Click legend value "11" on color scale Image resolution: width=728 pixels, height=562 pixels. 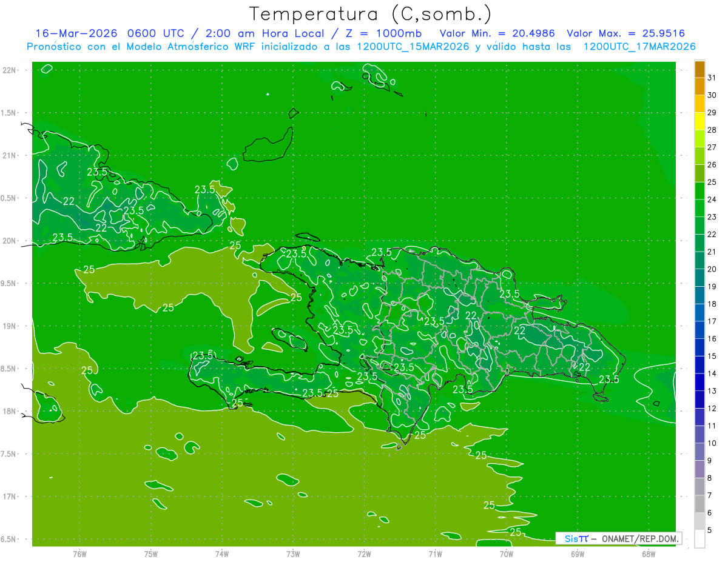[x=712, y=426]
